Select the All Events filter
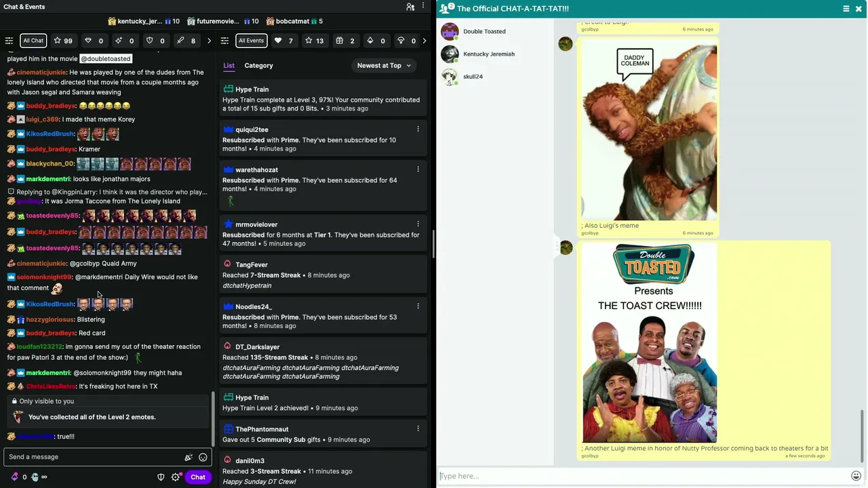868x488 pixels. [x=251, y=41]
